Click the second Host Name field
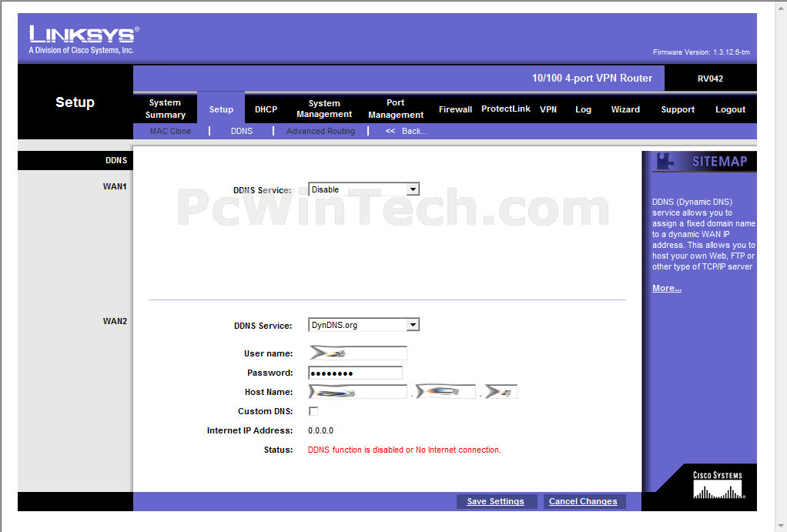787x532 pixels. pos(445,391)
